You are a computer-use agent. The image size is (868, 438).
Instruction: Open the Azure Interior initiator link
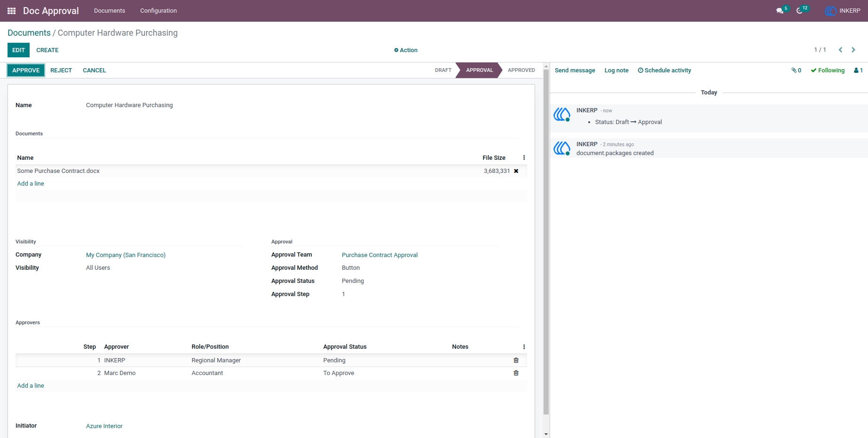(x=104, y=426)
